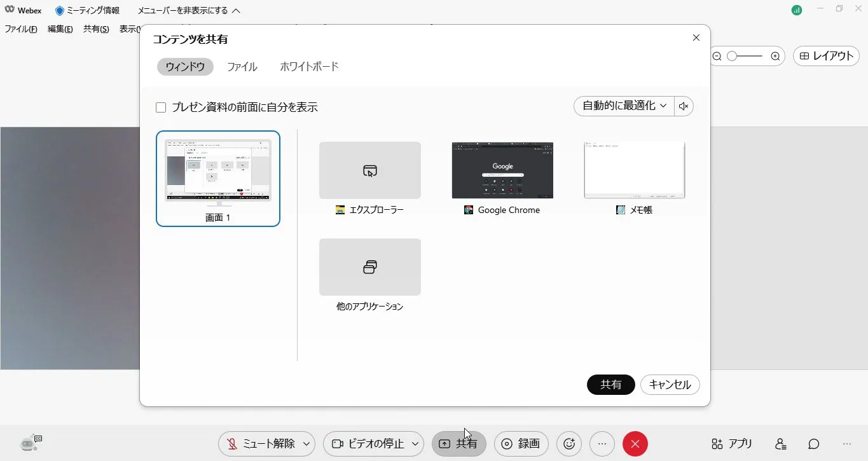Expand the 自動的に最適化 dropdown

click(x=624, y=106)
